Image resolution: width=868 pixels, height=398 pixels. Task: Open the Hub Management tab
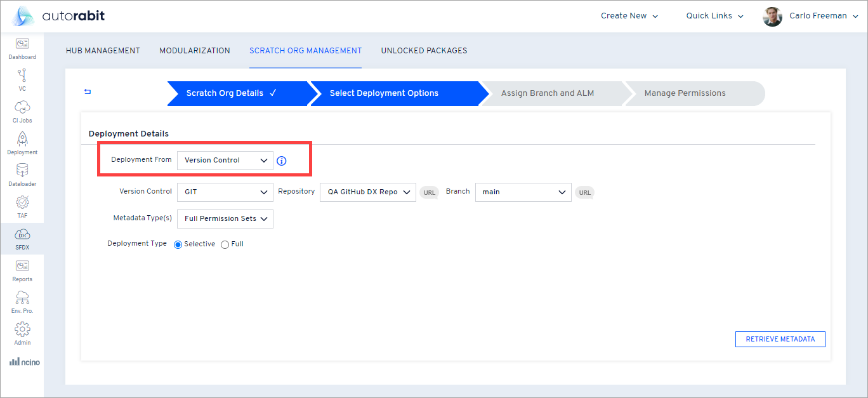coord(103,50)
